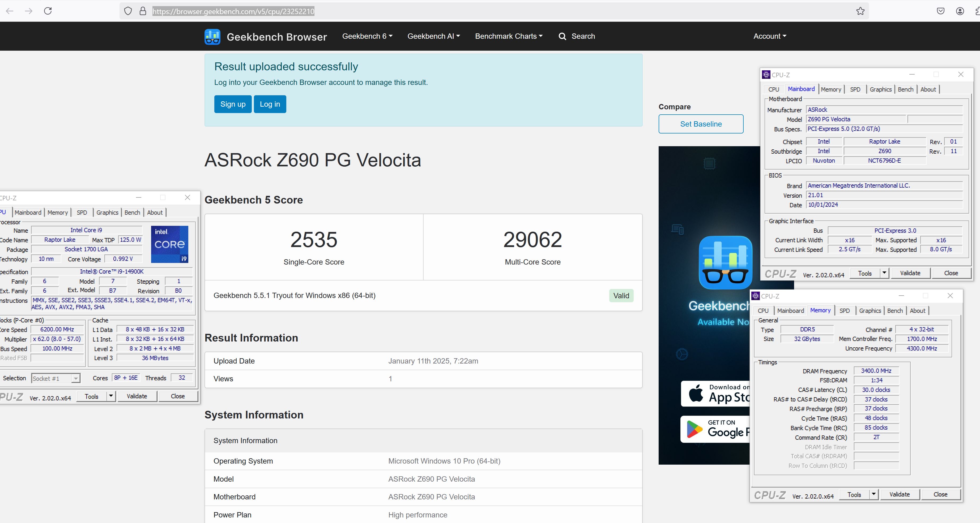
Task: Click Tools button in left CPU-Z window
Action: 91,396
